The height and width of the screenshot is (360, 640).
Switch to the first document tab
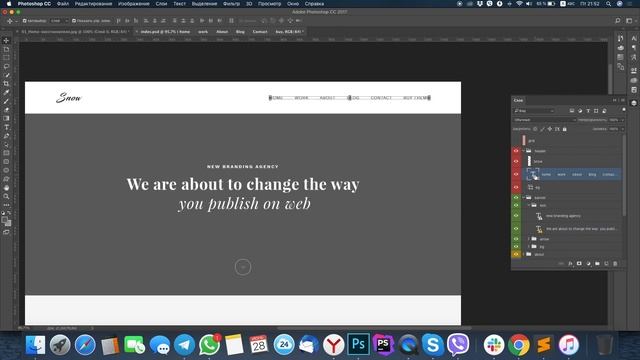click(x=74, y=31)
